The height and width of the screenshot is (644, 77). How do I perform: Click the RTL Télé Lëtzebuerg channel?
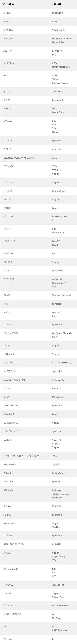pos(62,363)
